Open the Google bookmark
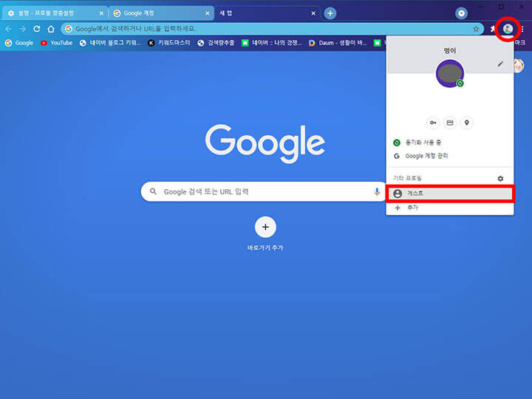This screenshot has width=532, height=399. (19, 43)
